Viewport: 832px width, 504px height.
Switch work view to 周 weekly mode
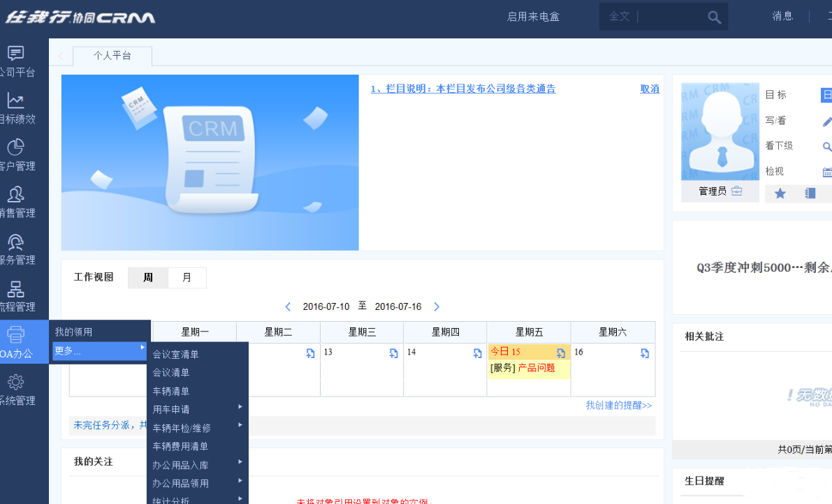pos(147,277)
